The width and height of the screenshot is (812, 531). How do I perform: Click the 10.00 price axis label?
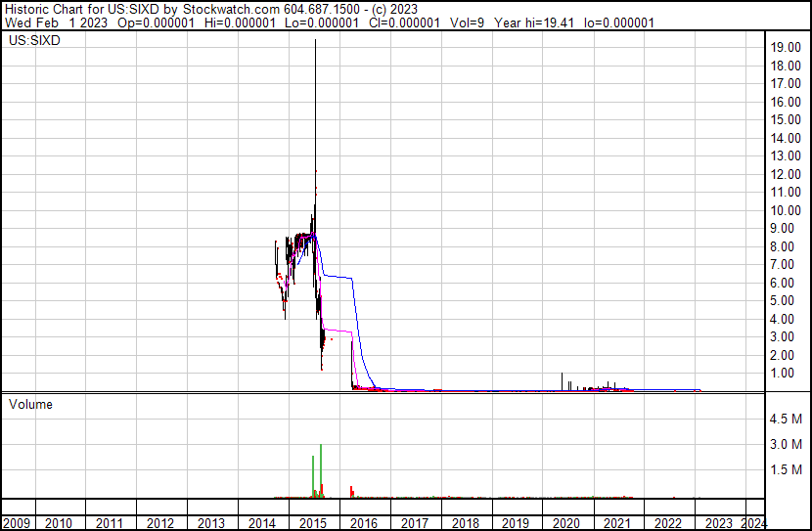click(786, 210)
